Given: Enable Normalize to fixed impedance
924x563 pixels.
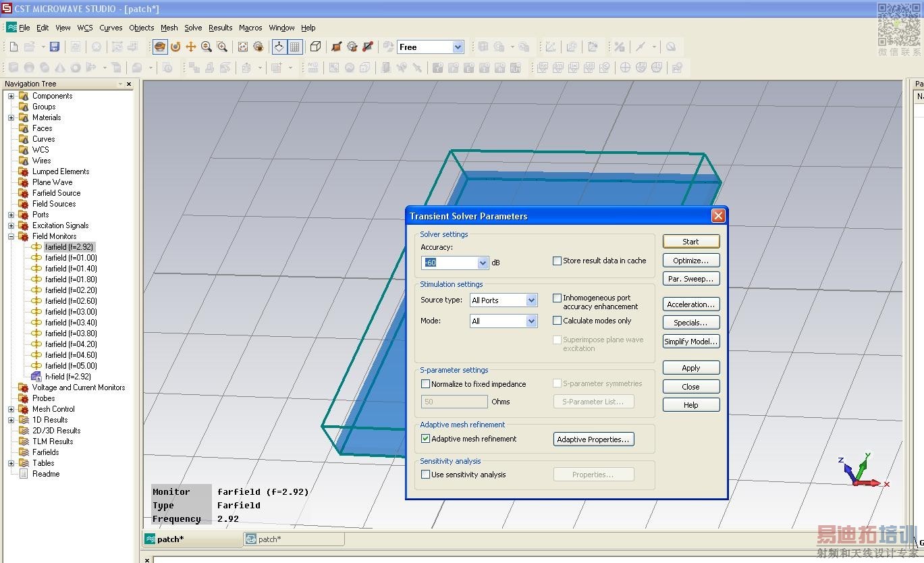Looking at the screenshot, I should 426,384.
